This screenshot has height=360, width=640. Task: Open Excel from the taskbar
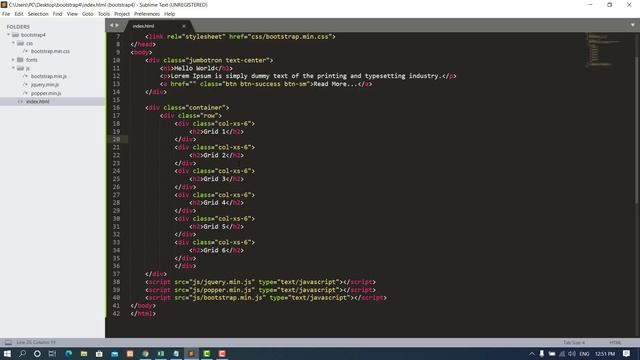click(x=161, y=353)
